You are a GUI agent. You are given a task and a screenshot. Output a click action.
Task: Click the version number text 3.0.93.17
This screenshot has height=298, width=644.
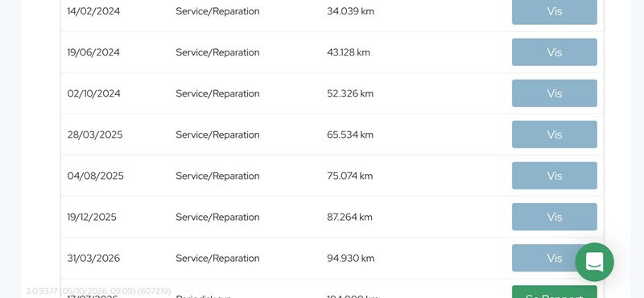[x=42, y=291]
